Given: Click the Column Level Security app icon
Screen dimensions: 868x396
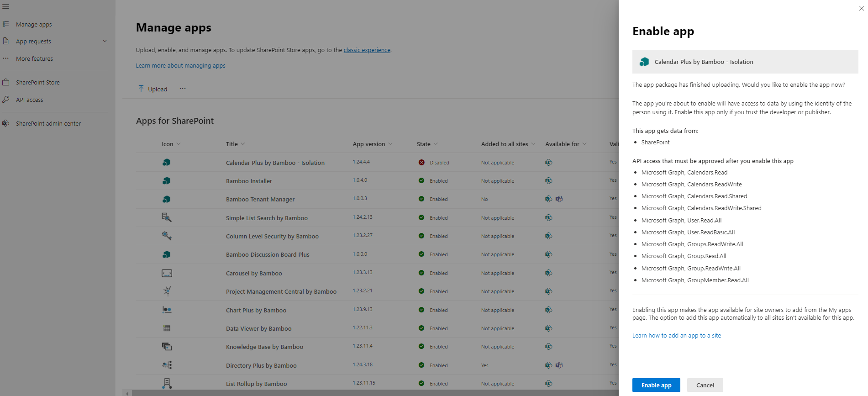Looking at the screenshot, I should click(x=167, y=236).
